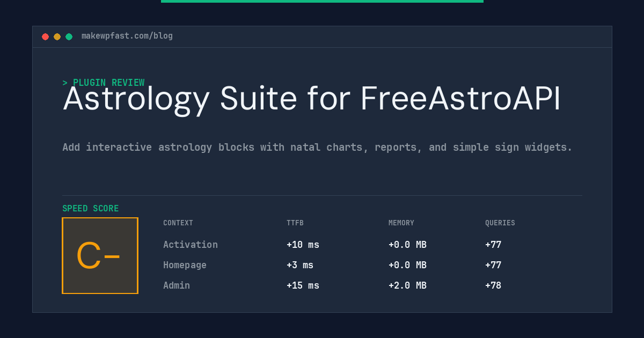Image resolution: width=644 pixels, height=338 pixels.
Task: Click the Homepage TTFB value '+3 ms'
Action: point(300,265)
